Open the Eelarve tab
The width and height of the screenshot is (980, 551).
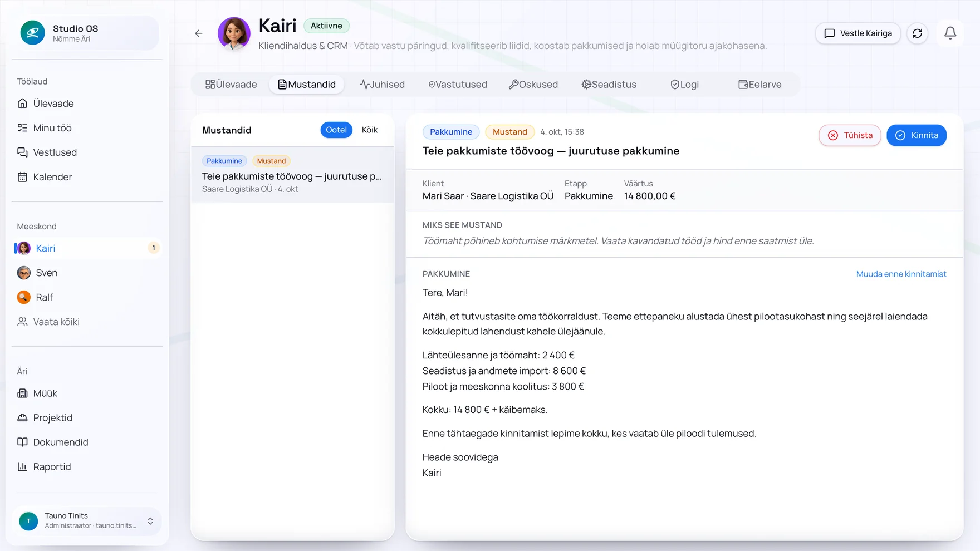(x=760, y=85)
